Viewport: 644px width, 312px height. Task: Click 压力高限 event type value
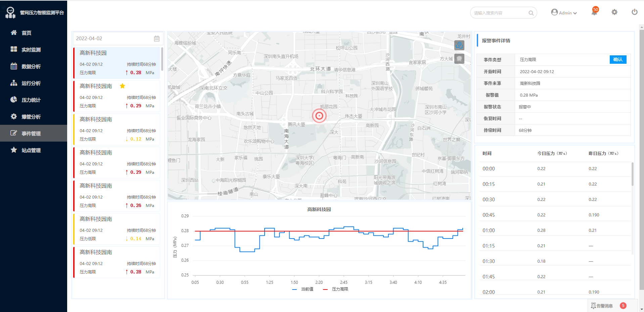(x=528, y=60)
